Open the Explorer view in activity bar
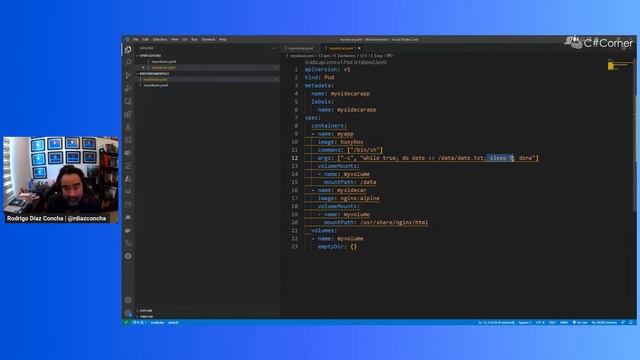This screenshot has height=360, width=640. [128, 49]
